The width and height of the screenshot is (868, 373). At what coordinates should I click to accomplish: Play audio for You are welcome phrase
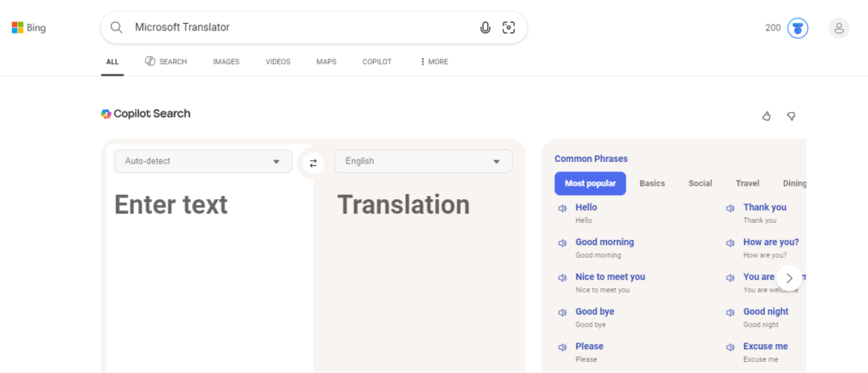tap(730, 278)
